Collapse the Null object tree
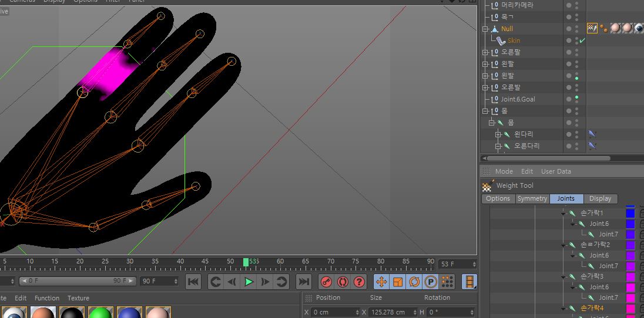Image resolution: width=644 pixels, height=318 pixels. (x=485, y=29)
